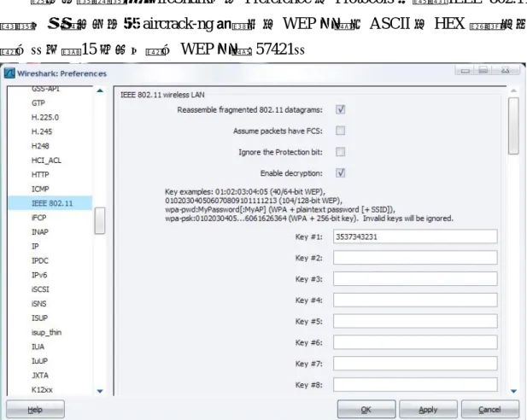
Task: Select the Key #8 input field
Action: (x=415, y=385)
